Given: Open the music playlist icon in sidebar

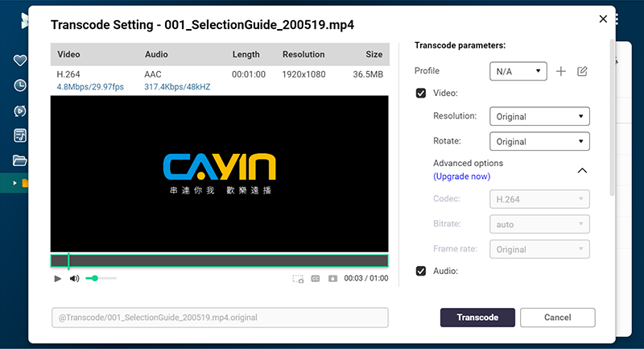Looking at the screenshot, I should pyautogui.click(x=19, y=135).
